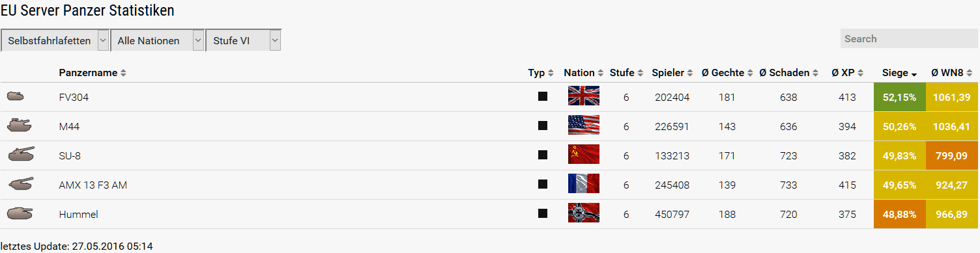Sort by the Ø WN8 column header
980x253 pixels.
click(952, 73)
